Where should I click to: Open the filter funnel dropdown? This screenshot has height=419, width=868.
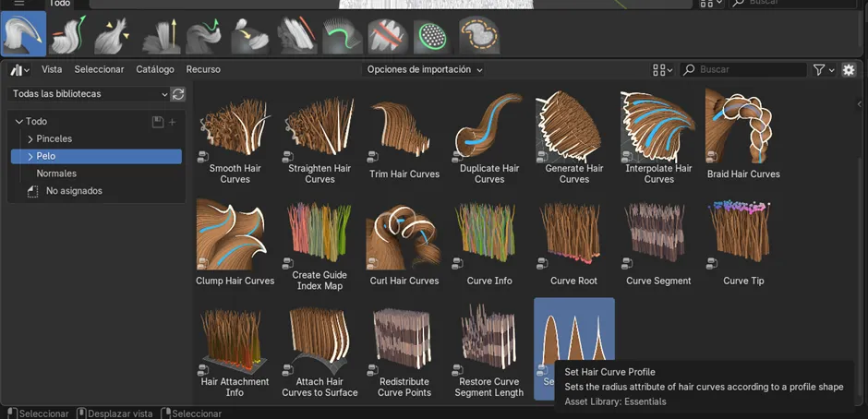823,70
